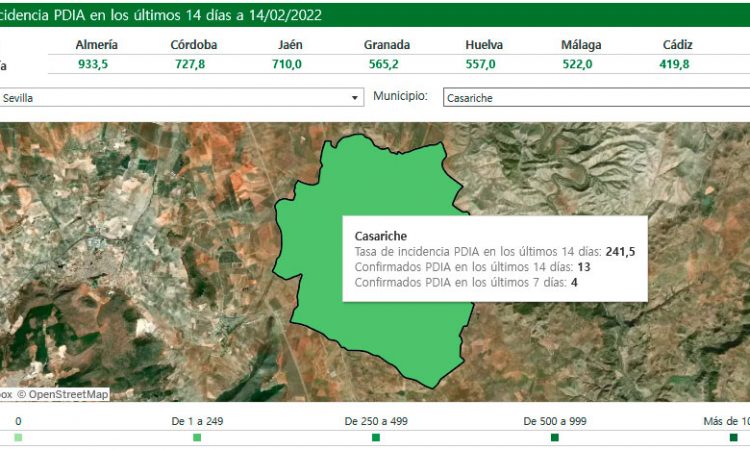Click the Cádiz province value 419,8
Viewport: 750px width, 450px height.
pos(679,64)
